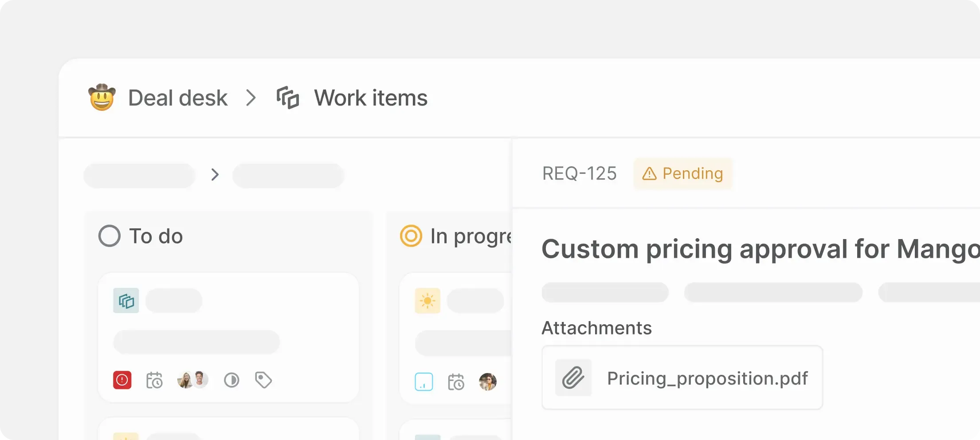This screenshot has width=980, height=440.
Task: Click the blue low priority icon on In progress card
Action: (x=424, y=381)
